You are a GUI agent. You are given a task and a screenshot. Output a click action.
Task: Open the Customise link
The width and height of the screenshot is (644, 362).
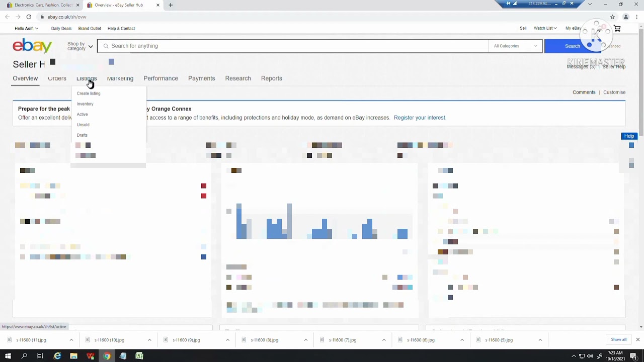coord(614,93)
